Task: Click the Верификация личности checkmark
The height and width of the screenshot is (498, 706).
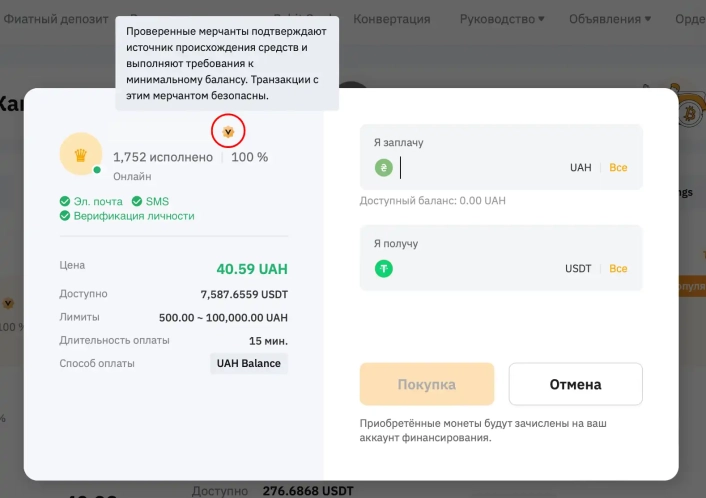Action: 65,216
